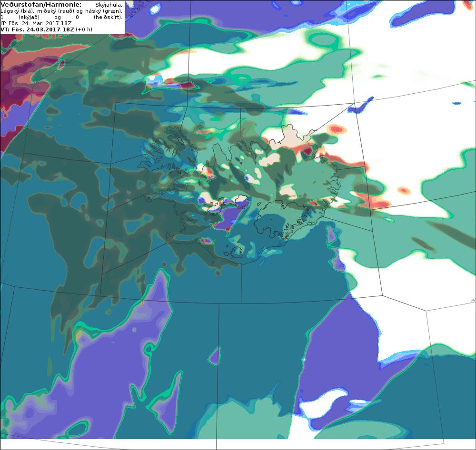
Task: Select the 'IT: Fös. 24. Mar. 2017 18Z' line
Action: [37, 23]
